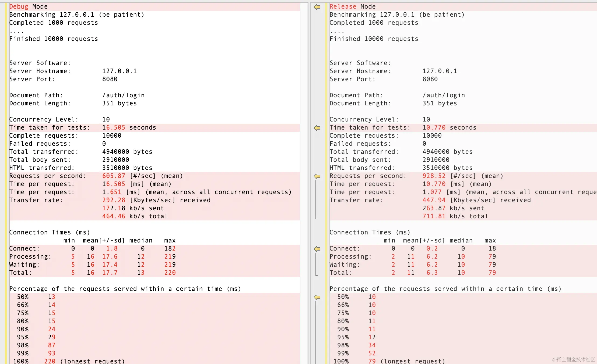This screenshot has width=597, height=364.
Task: Click red word Debug in left pane
Action: (19, 6)
